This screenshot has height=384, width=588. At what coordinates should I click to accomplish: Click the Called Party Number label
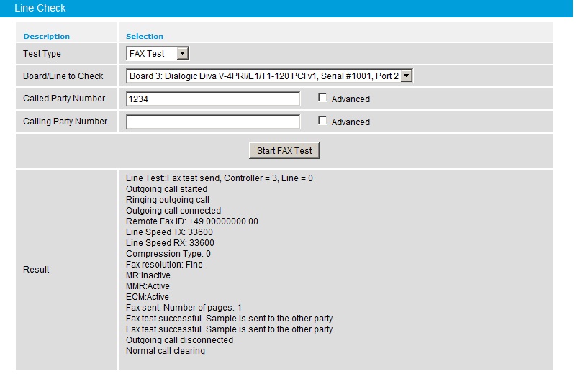[x=64, y=99]
